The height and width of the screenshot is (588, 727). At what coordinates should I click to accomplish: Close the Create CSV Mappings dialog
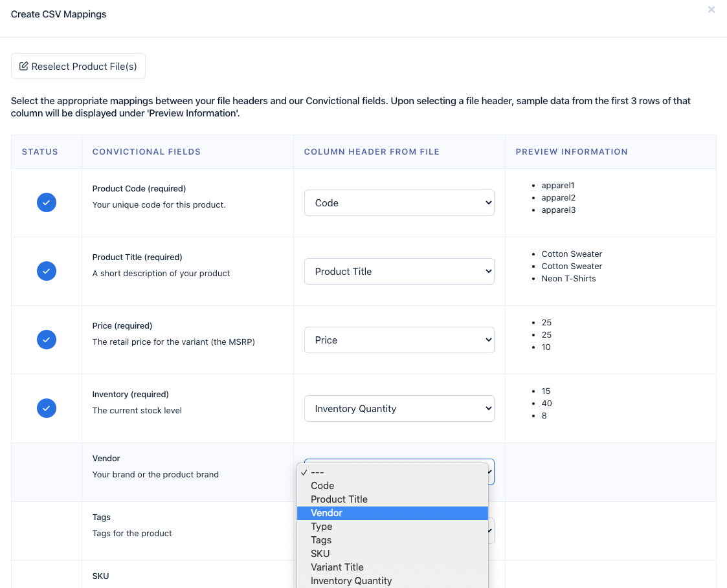point(711,10)
